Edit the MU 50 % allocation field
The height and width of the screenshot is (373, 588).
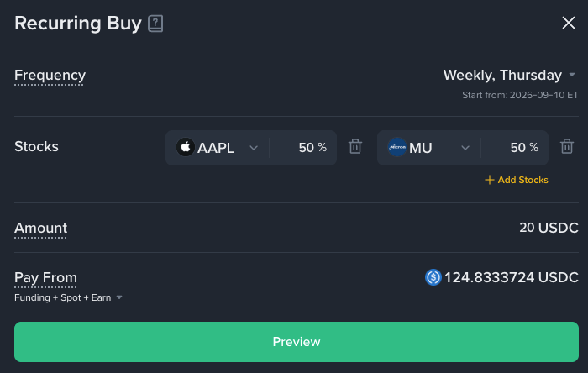pyautogui.click(x=514, y=148)
